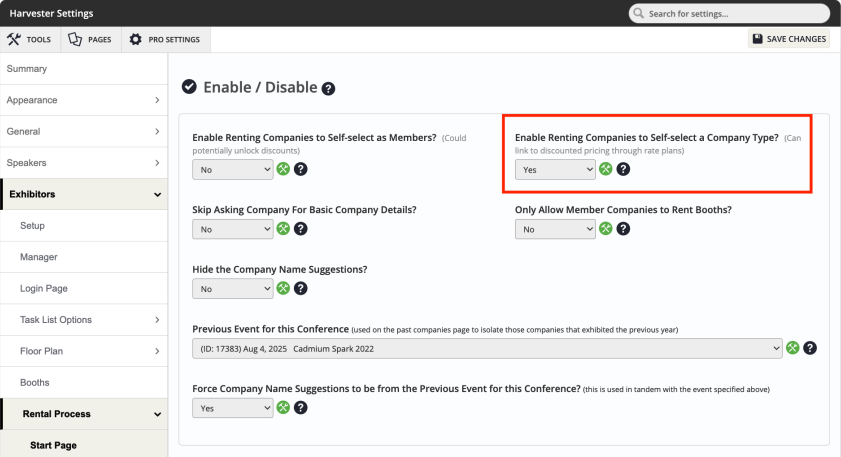Expand the Floor Plan sidebar item
Screen dimensions: 841x457
(x=84, y=351)
